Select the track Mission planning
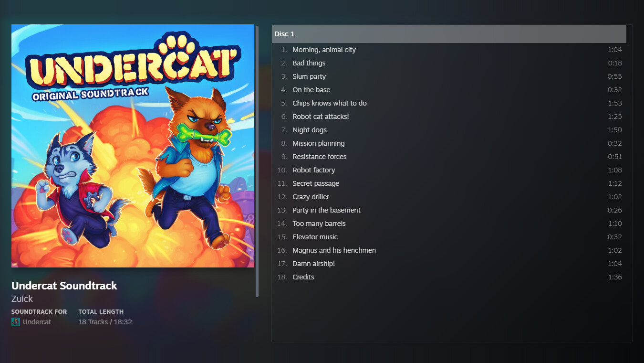This screenshot has width=644, height=363. click(x=318, y=143)
